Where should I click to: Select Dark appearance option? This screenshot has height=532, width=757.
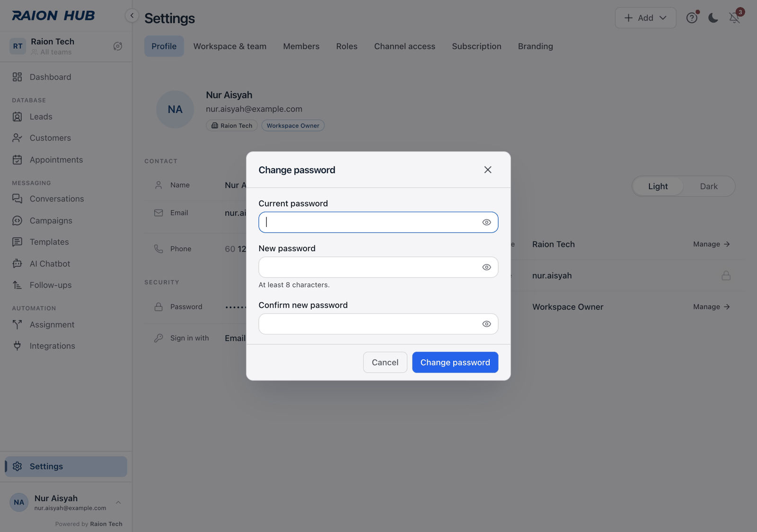[x=709, y=186]
